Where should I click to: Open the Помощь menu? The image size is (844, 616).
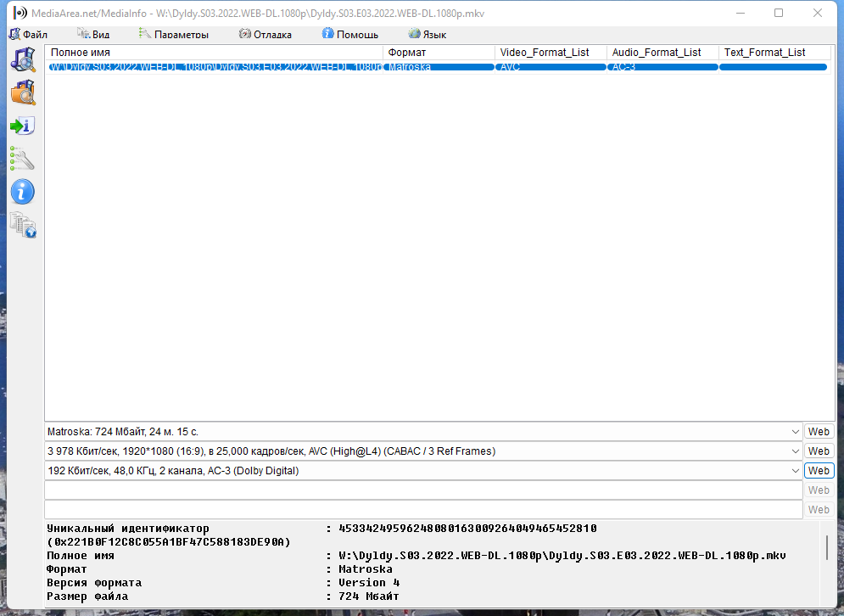(350, 35)
